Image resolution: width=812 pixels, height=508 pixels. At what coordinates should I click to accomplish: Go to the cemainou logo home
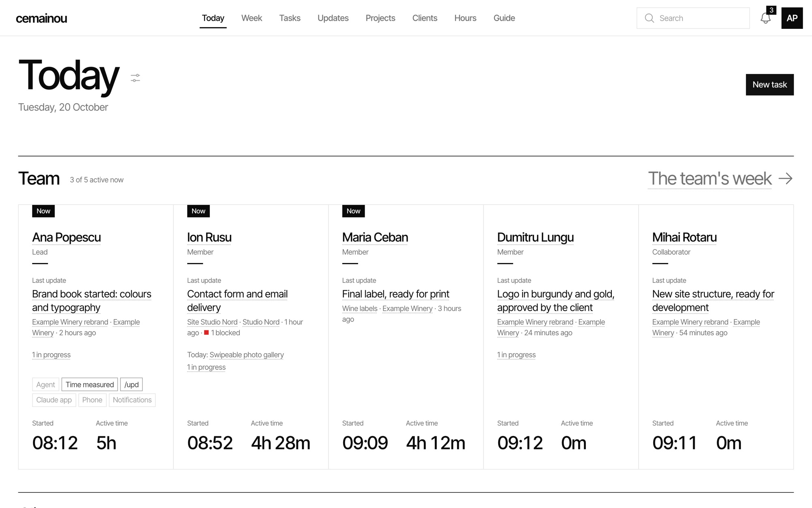pos(41,18)
